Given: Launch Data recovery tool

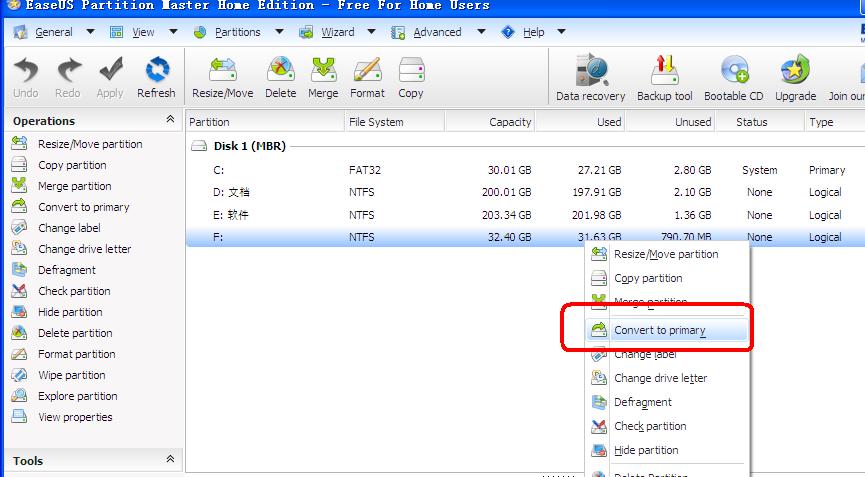Looking at the screenshot, I should tap(591, 71).
